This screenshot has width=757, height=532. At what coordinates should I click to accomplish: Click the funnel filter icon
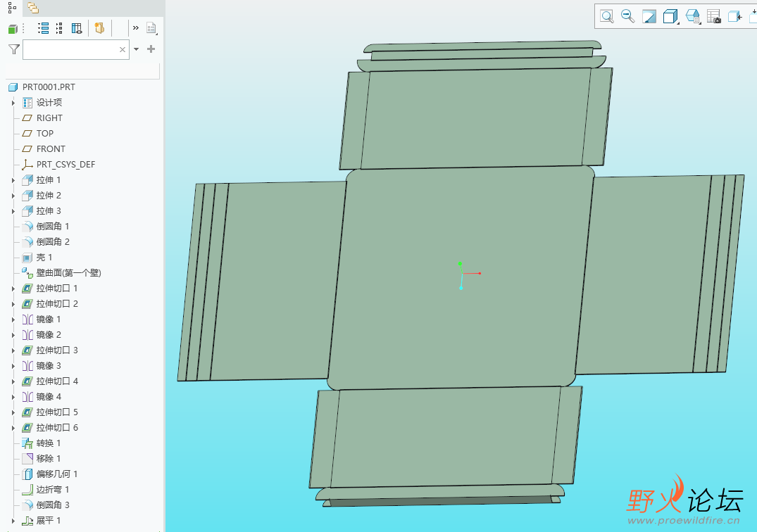point(14,49)
